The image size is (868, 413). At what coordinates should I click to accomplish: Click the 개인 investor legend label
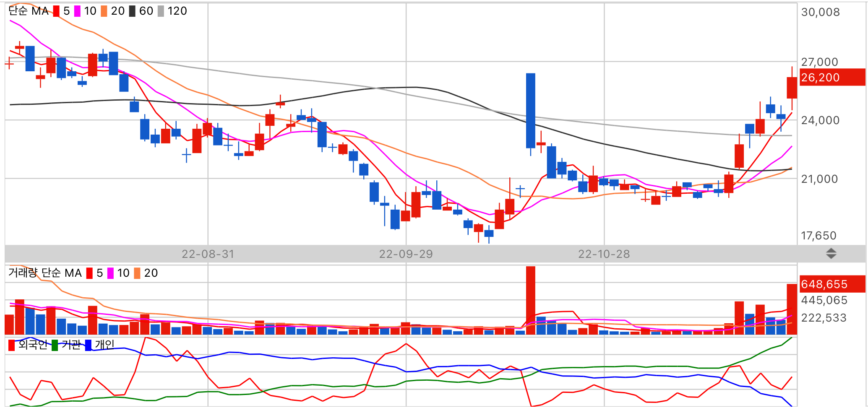(104, 345)
